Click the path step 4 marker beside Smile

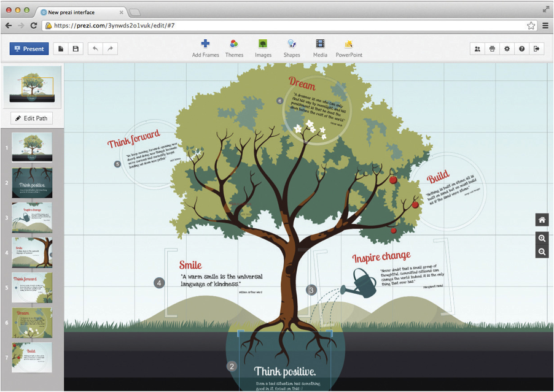160,283
